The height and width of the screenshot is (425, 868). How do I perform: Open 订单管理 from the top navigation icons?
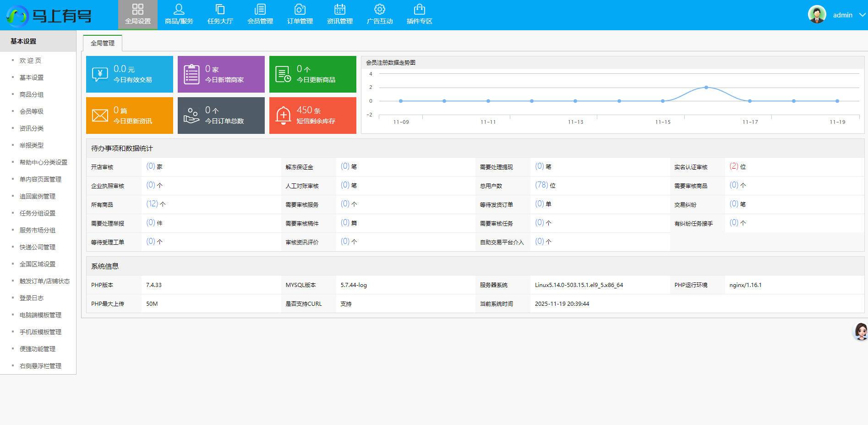click(299, 14)
